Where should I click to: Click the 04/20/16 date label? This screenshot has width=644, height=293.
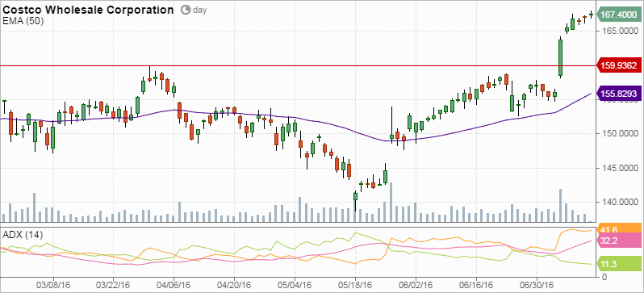tap(234, 284)
